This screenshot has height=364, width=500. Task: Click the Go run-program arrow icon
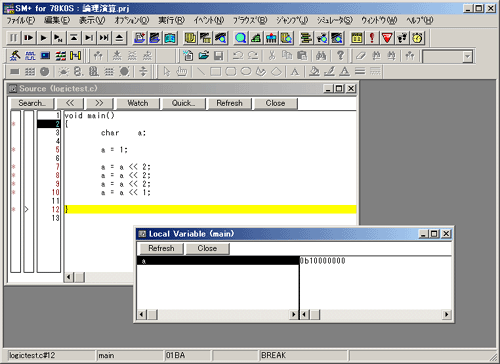coord(43,38)
